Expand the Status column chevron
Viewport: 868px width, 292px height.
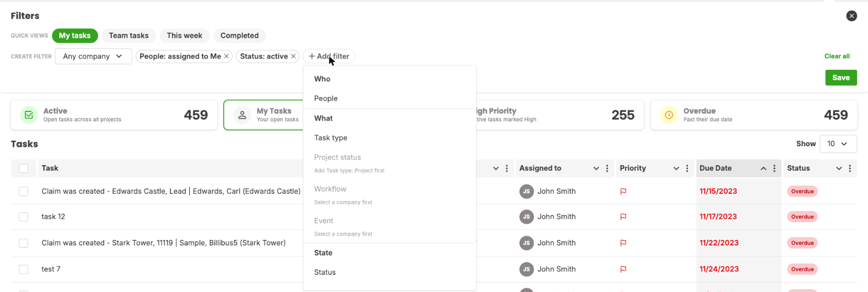(x=839, y=168)
